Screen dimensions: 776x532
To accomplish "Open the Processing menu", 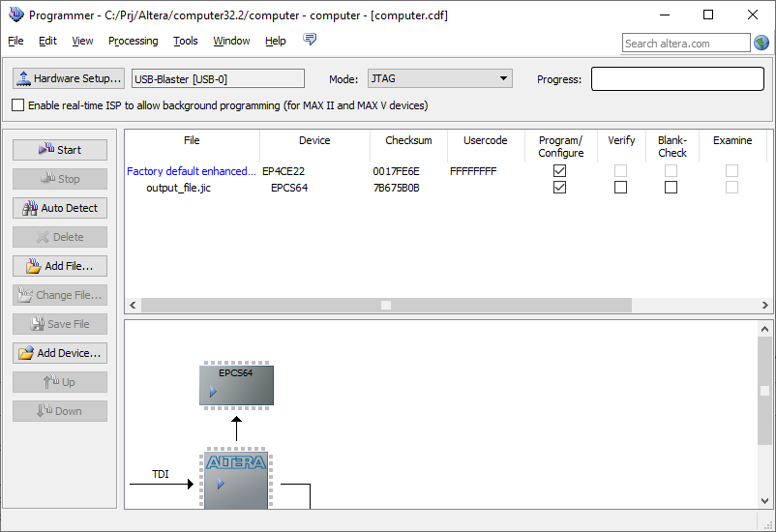I will (134, 41).
